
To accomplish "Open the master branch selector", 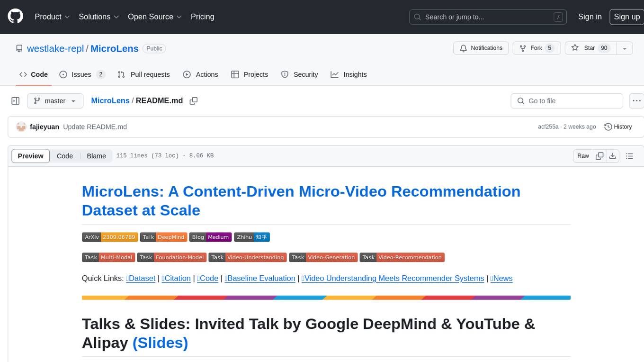I will pos(55,101).
